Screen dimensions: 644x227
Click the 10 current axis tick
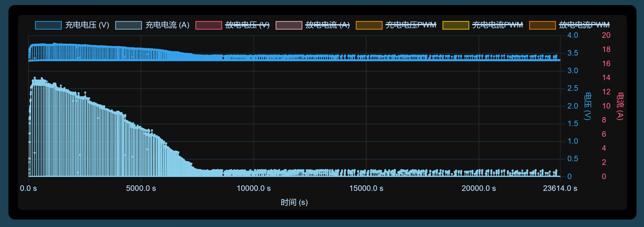606,106
